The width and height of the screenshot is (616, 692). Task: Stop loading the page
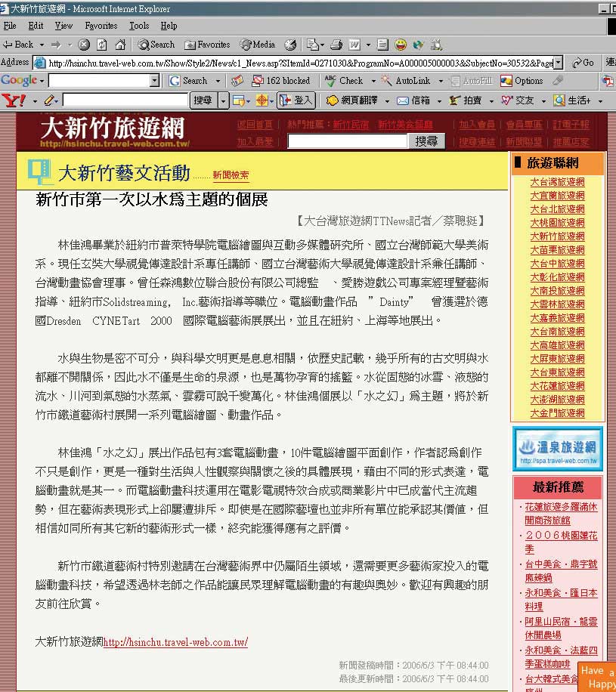coord(84,45)
